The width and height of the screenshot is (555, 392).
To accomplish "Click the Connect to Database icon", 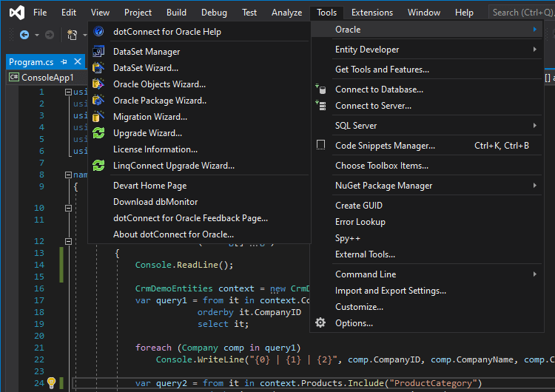I will click(320, 89).
